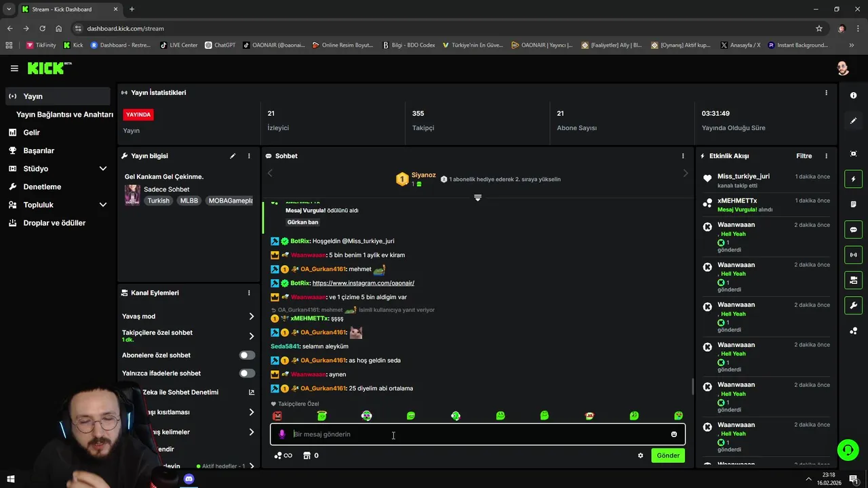This screenshot has height=488, width=868.
Task: Open chat settings gear icon
Action: coord(640,455)
